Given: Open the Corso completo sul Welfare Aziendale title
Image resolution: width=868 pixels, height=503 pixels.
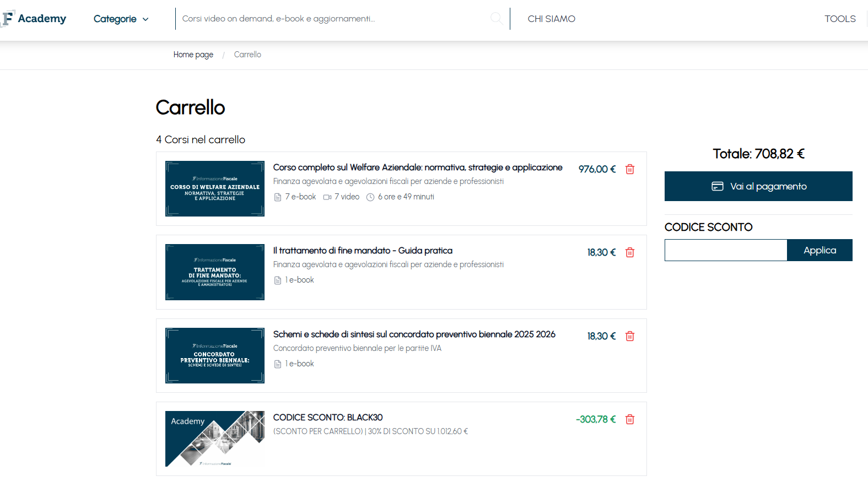Looking at the screenshot, I should click(417, 167).
